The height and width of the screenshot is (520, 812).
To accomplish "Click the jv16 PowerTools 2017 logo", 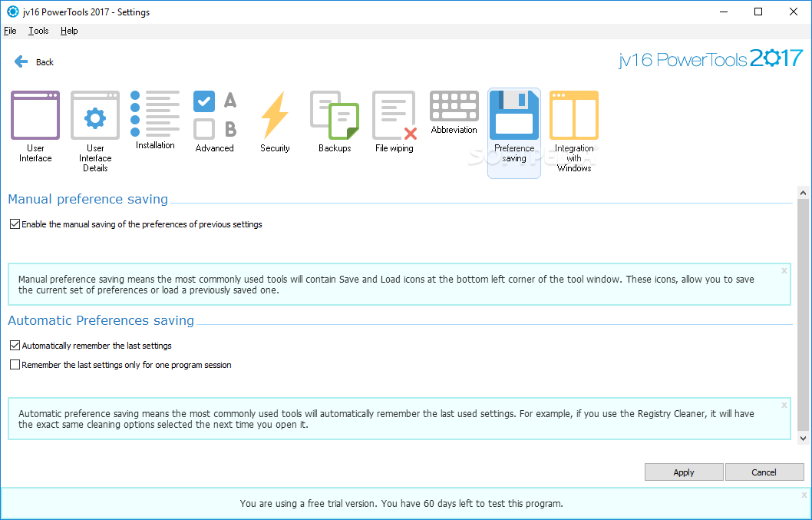I will (711, 58).
